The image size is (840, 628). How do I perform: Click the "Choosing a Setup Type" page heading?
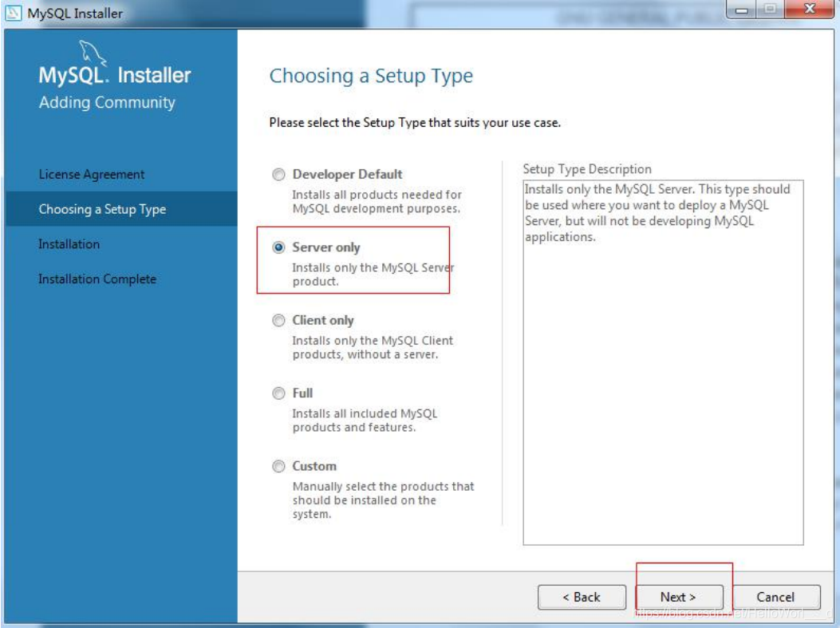click(371, 76)
